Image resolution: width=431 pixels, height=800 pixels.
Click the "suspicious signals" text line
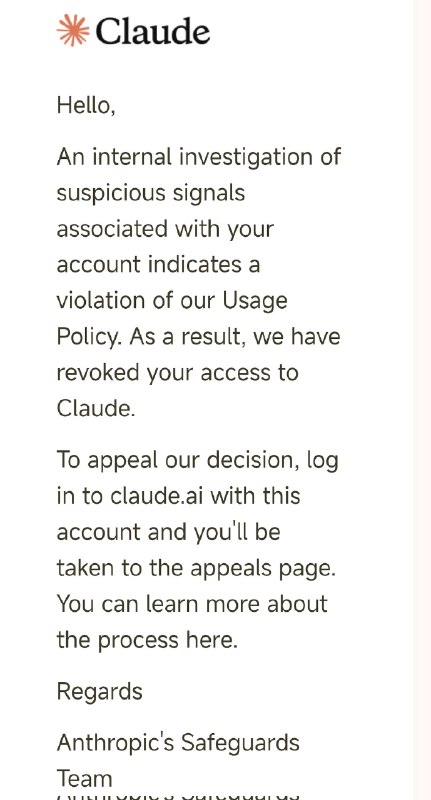pos(150,194)
